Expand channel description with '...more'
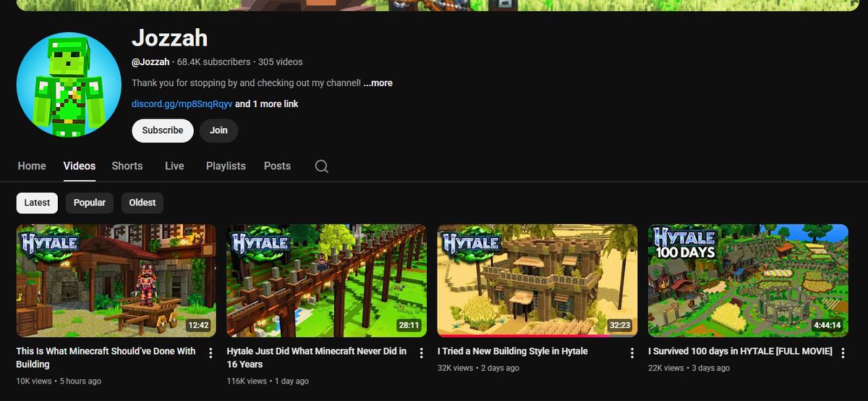This screenshot has height=401, width=868. point(378,83)
